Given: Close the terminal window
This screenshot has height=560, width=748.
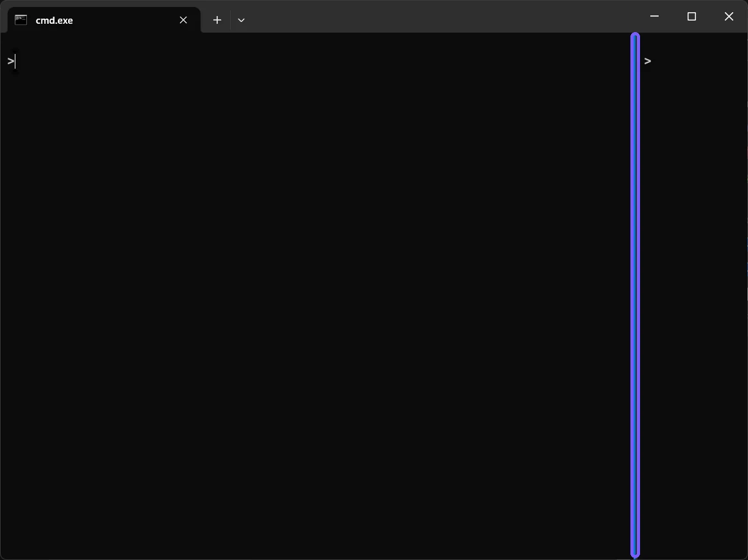Looking at the screenshot, I should pyautogui.click(x=729, y=16).
